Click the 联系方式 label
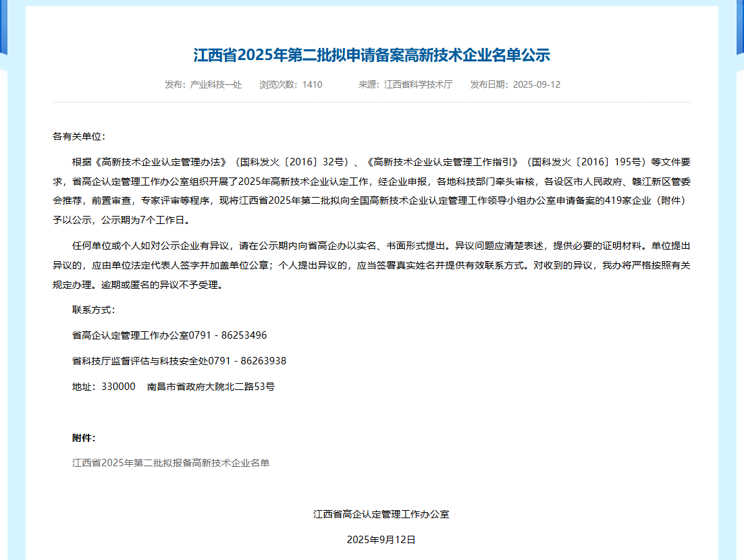The height and width of the screenshot is (560, 744). click(x=93, y=310)
